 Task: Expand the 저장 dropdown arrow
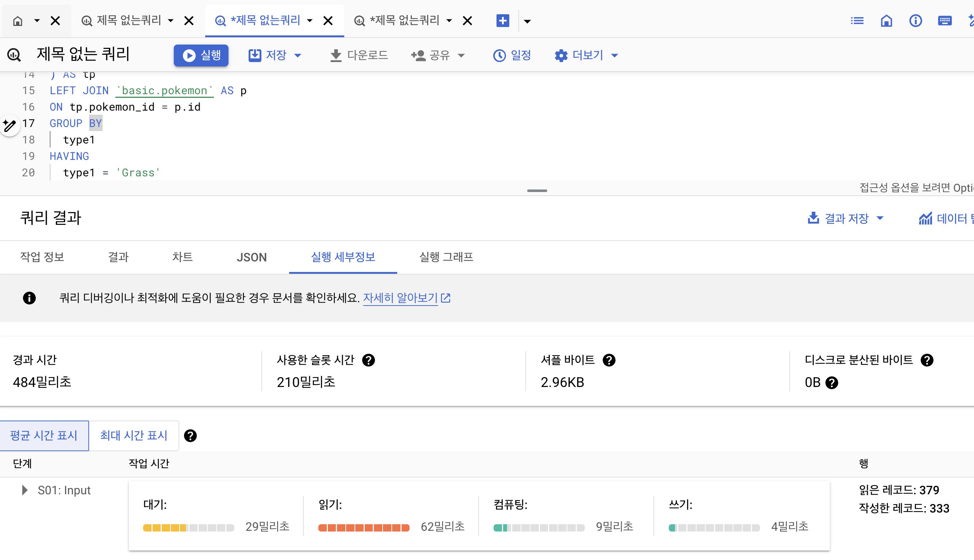298,56
